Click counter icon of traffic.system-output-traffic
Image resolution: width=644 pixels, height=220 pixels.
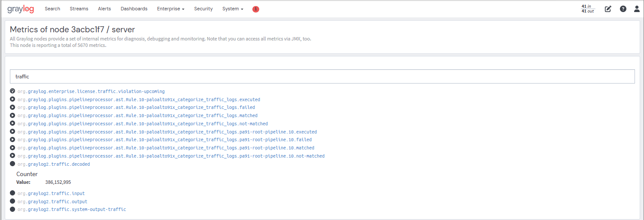12,209
